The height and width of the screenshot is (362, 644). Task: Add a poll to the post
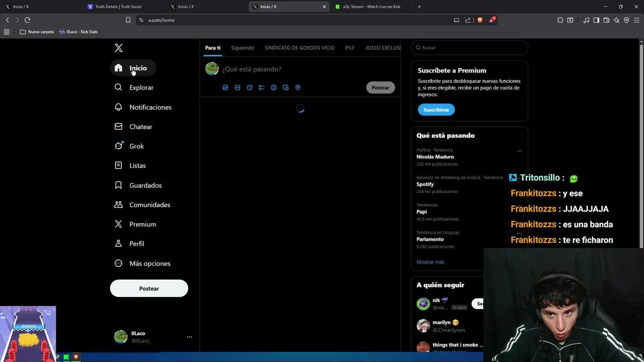point(262,87)
